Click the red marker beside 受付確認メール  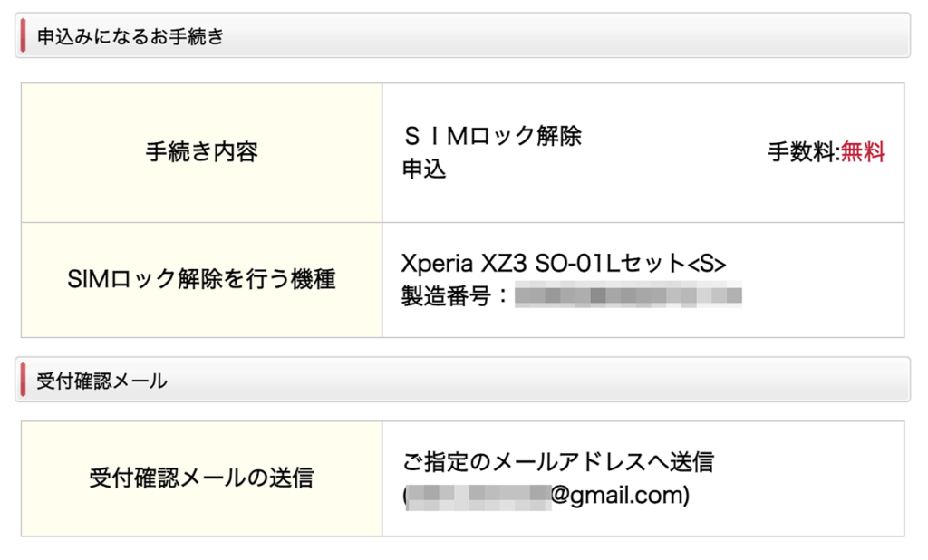23,380
